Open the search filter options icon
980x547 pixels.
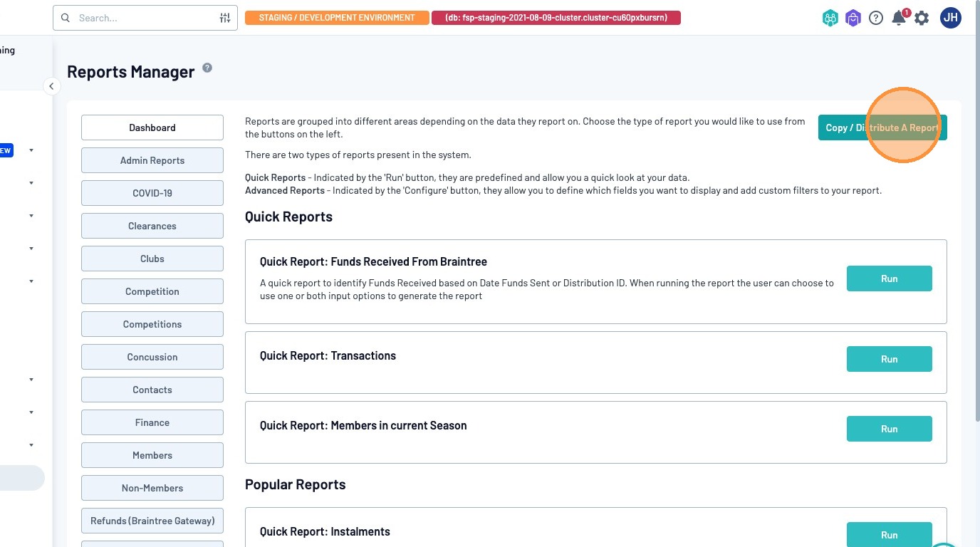(225, 18)
